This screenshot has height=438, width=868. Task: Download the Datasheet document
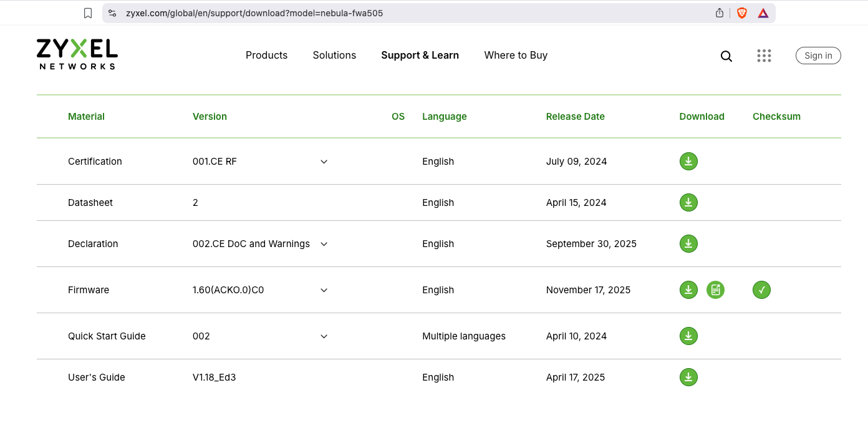(688, 203)
